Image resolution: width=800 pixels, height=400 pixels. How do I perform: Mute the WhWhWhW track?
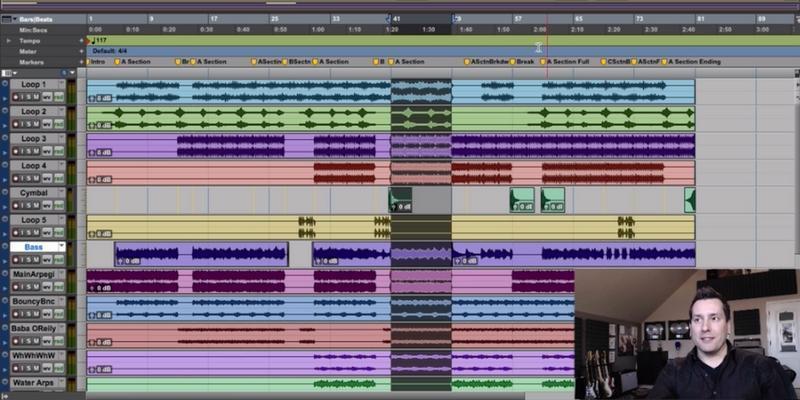pos(36,368)
